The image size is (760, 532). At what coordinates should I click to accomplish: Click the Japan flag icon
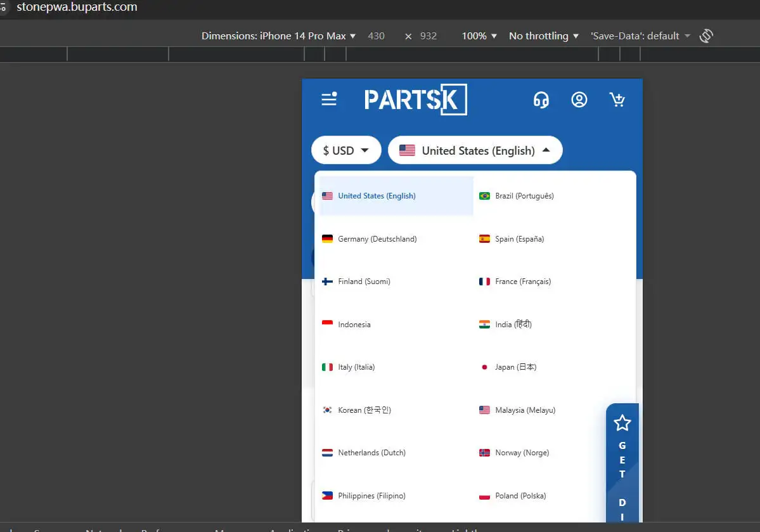(485, 367)
